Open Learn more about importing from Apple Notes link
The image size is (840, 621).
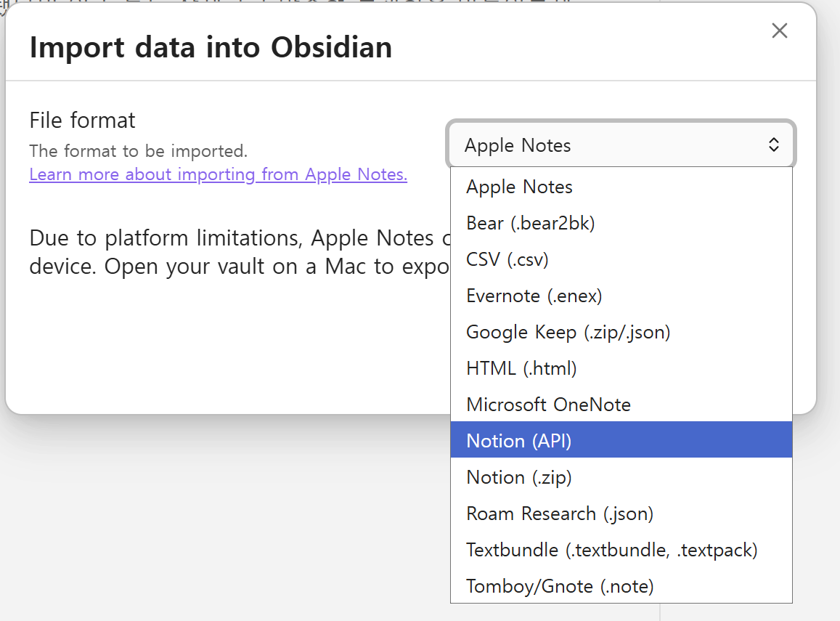(x=218, y=174)
